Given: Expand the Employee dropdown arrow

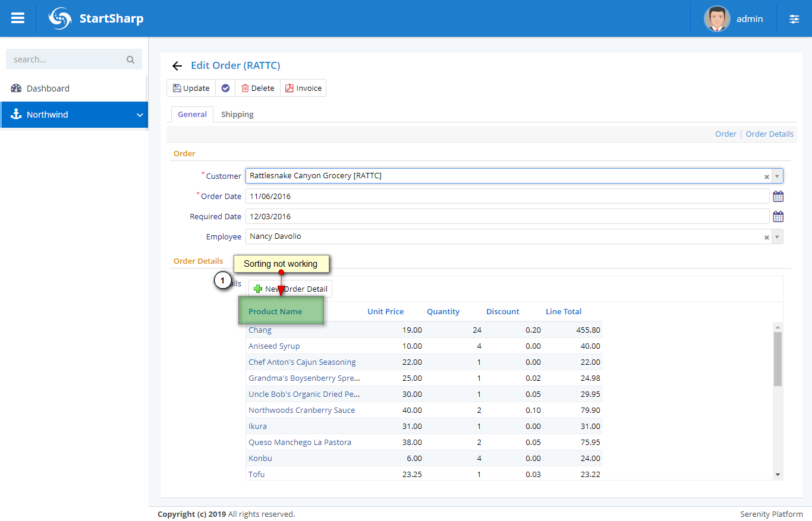Looking at the screenshot, I should click(x=777, y=237).
